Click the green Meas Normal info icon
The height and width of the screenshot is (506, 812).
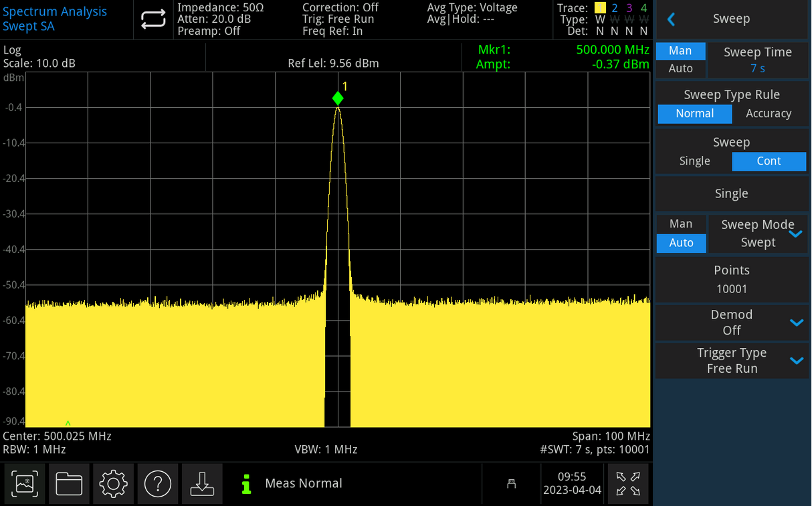point(247,483)
